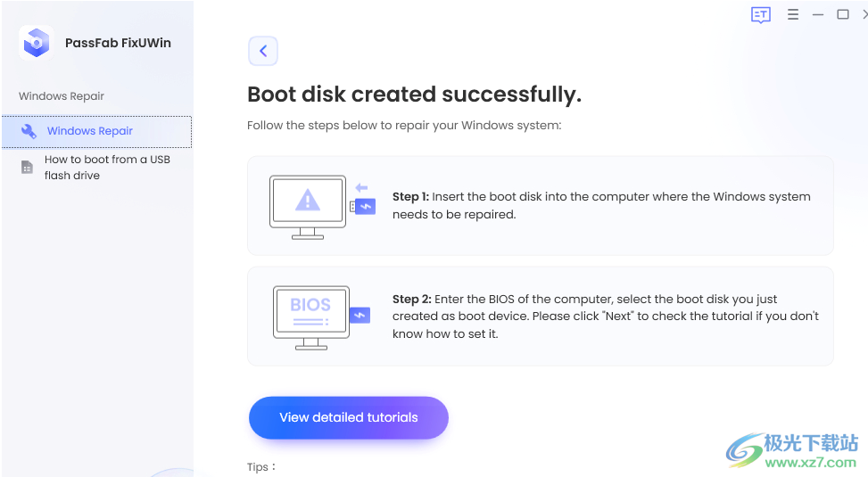Screen dimensions: 868x477
Task: Click the monitor warning illustration in Step 1
Action: pyautogui.click(x=308, y=207)
